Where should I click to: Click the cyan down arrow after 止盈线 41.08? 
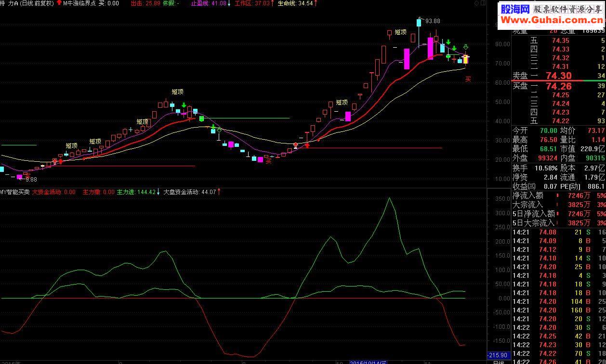pos(229,3)
